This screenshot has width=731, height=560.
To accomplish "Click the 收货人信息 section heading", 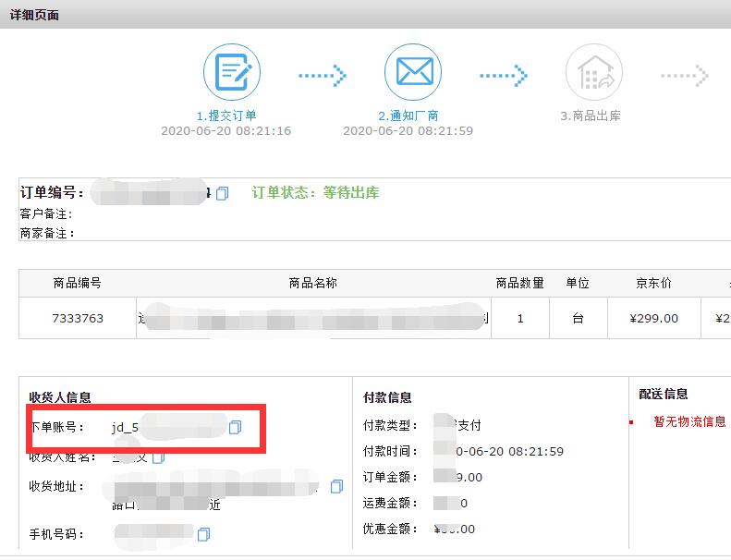I will 60,397.
